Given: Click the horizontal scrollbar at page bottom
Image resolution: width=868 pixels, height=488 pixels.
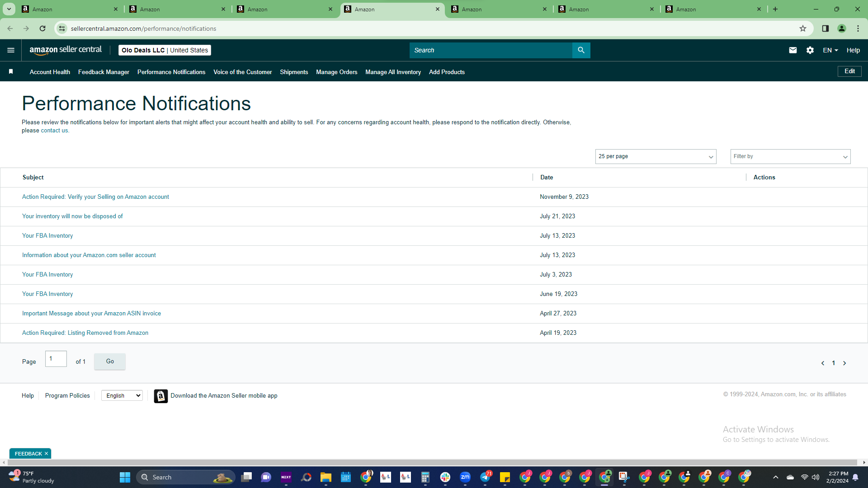Looking at the screenshot, I should click(x=433, y=463).
